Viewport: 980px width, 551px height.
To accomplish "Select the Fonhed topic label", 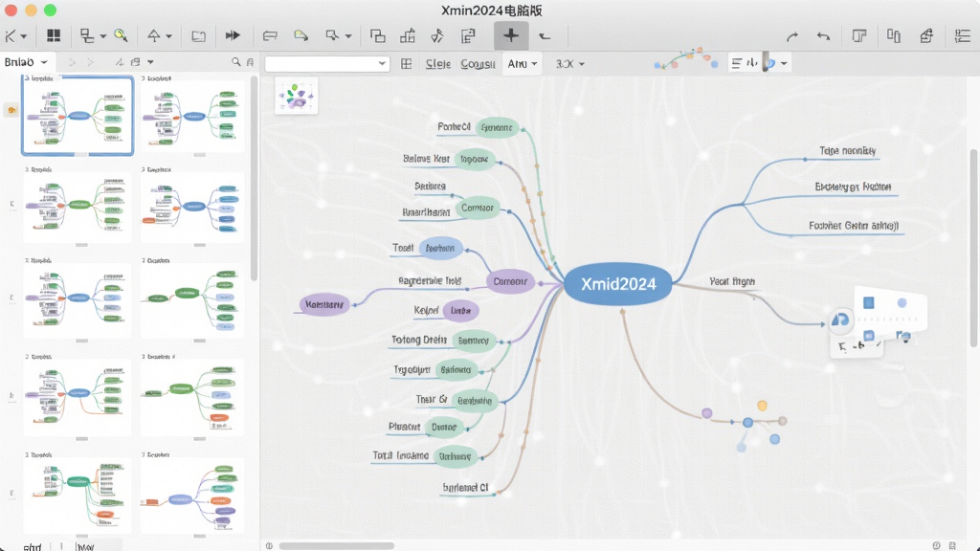I will click(x=454, y=127).
